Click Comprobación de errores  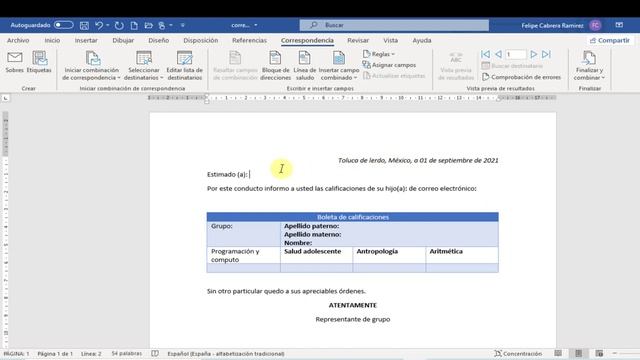[x=521, y=77]
